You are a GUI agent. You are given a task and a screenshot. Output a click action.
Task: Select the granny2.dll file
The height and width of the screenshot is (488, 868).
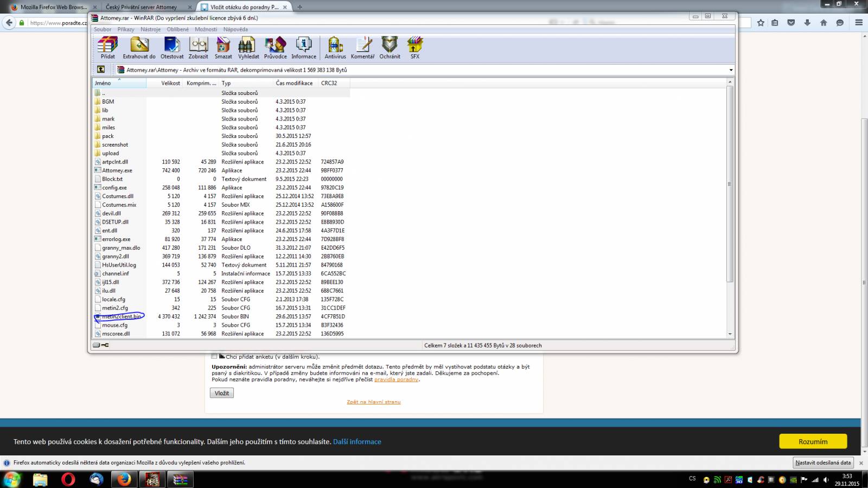(116, 256)
